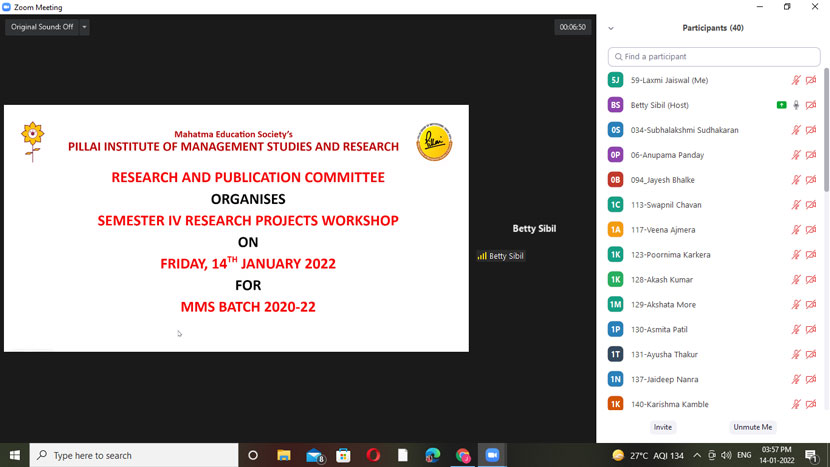830x467 pixels.
Task: Click Ayusha Thakur's video off icon
Action: (811, 354)
